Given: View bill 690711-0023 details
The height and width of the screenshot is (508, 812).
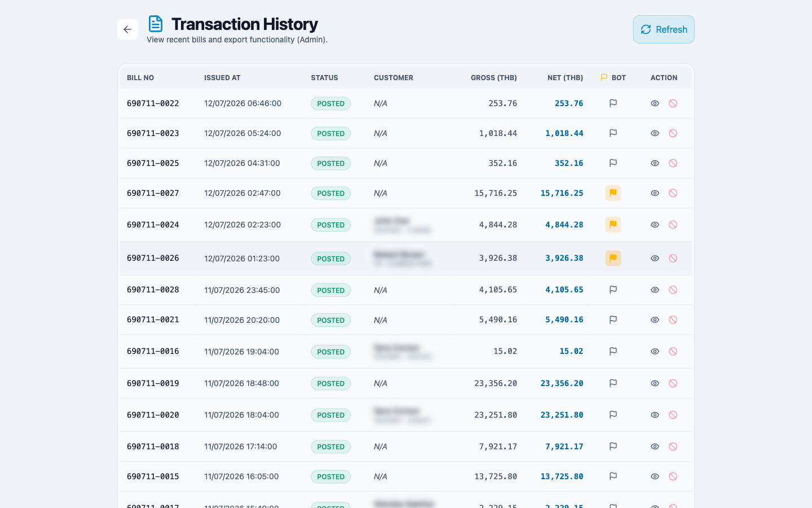Looking at the screenshot, I should (655, 133).
